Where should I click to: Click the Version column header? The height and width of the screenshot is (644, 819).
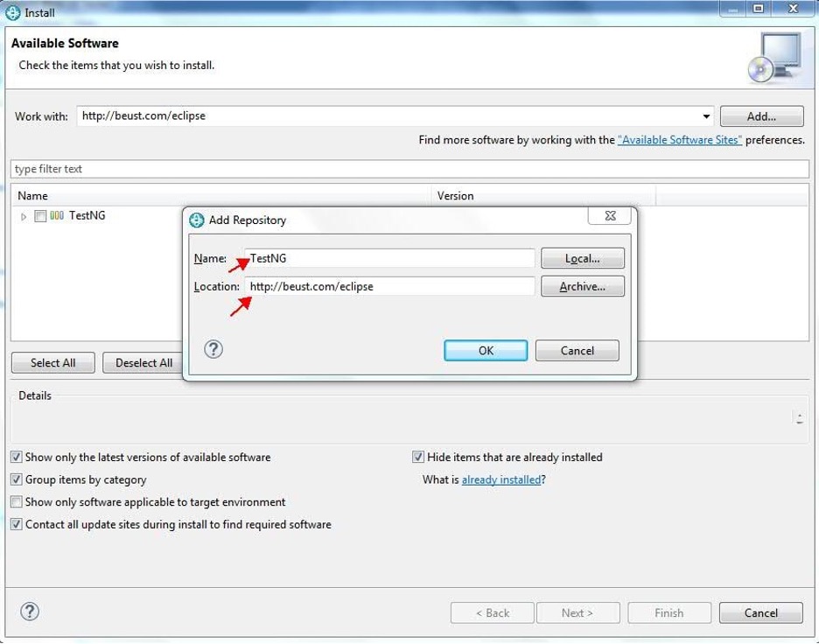point(543,196)
